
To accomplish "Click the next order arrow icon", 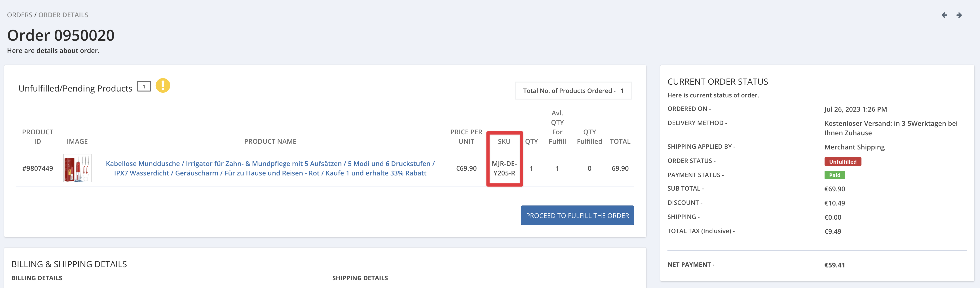I will 959,15.
